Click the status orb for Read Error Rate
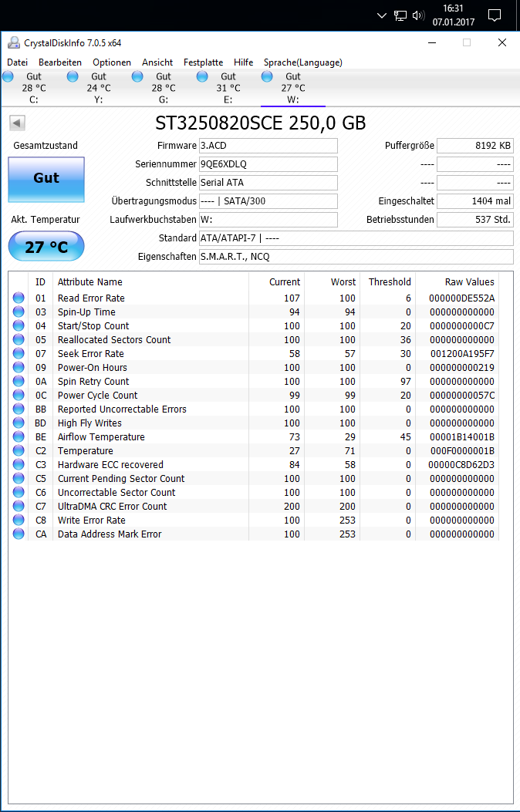The image size is (520, 812). point(19,298)
